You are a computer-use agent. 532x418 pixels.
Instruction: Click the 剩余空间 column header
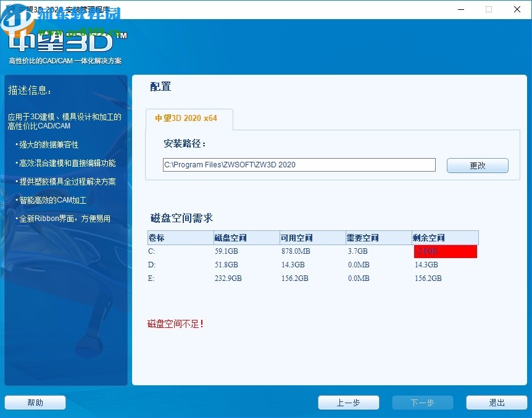[x=445, y=238]
